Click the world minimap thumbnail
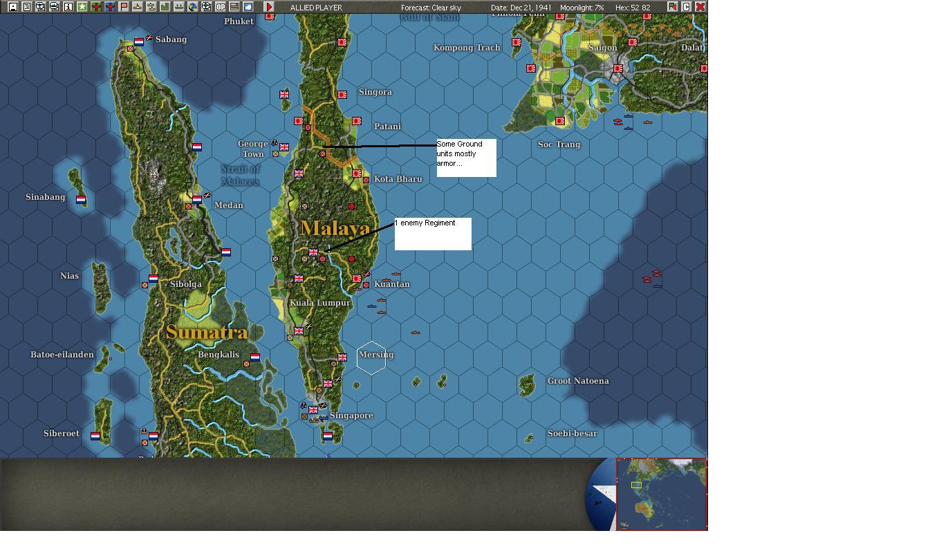The image size is (930, 560). click(x=661, y=494)
